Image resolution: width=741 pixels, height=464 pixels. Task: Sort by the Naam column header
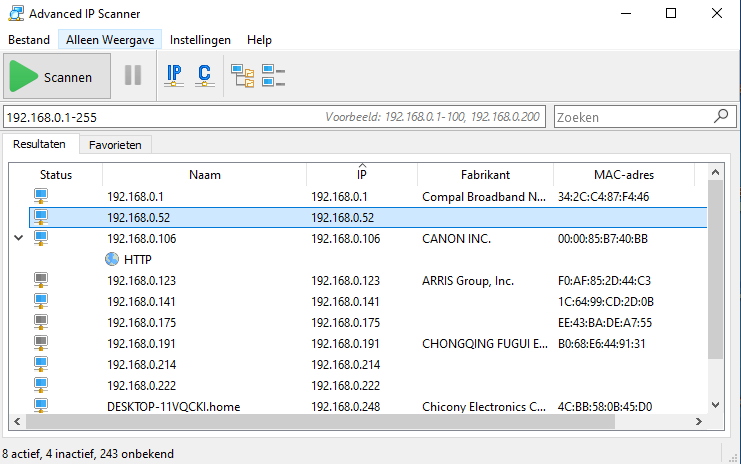[x=205, y=175]
